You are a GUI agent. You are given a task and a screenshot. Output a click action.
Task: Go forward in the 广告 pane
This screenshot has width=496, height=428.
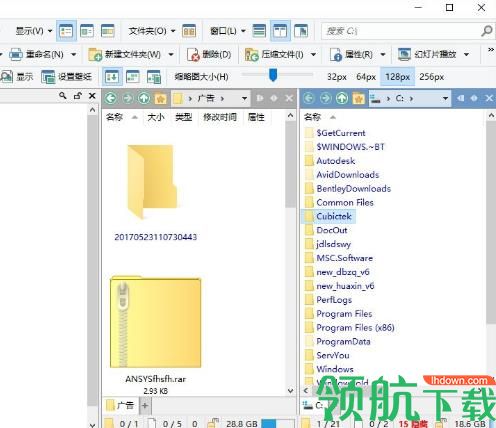(x=128, y=98)
